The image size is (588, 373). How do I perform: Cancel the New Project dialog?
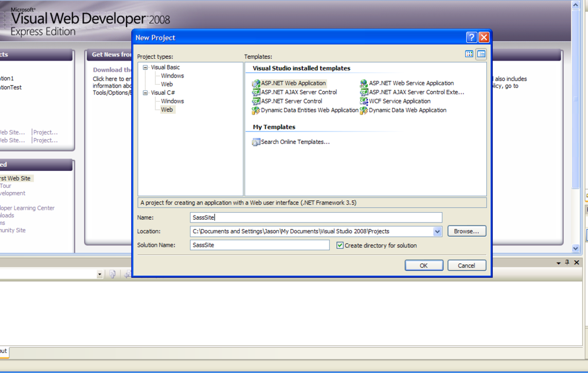click(x=466, y=266)
